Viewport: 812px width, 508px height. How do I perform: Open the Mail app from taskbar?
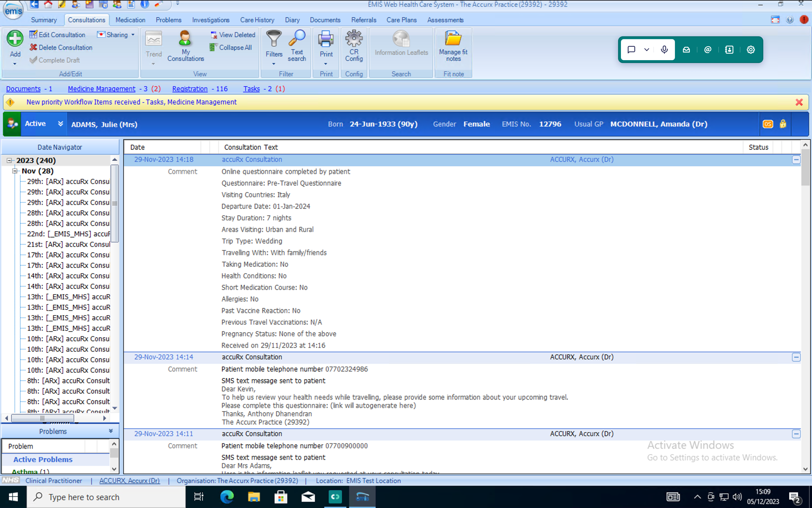point(308,497)
